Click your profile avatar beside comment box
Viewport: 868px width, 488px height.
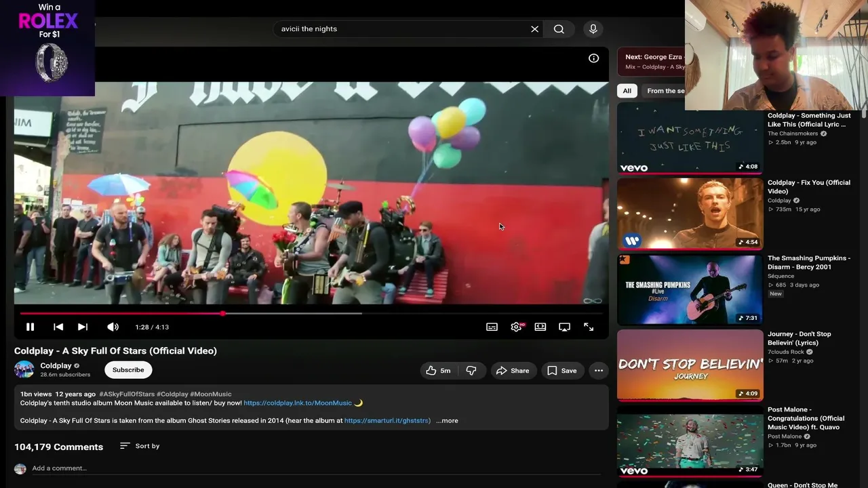click(x=20, y=469)
